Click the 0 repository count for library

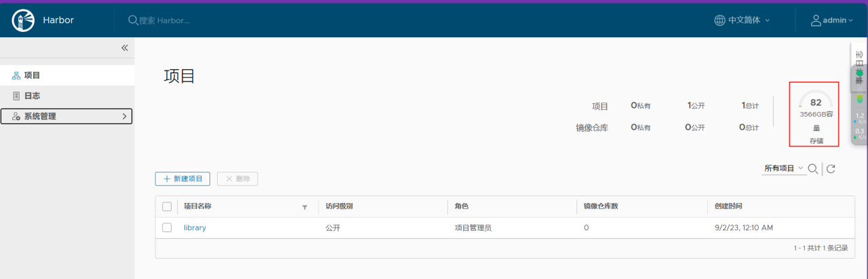coord(586,227)
